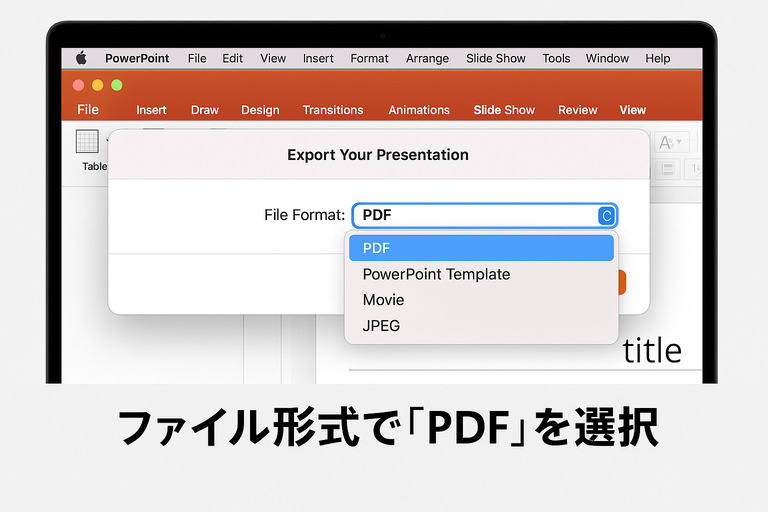The width and height of the screenshot is (768, 512).
Task: Open the Tools menu
Action: (556, 58)
